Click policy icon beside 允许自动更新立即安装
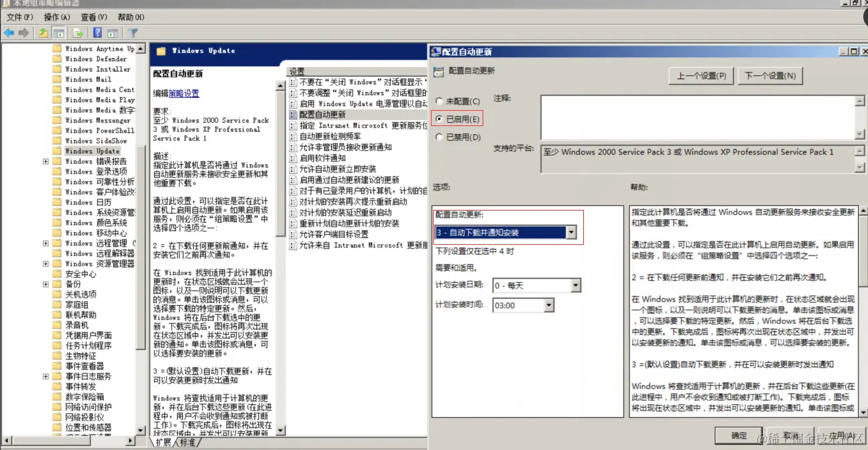The width and height of the screenshot is (868, 450). tap(293, 169)
